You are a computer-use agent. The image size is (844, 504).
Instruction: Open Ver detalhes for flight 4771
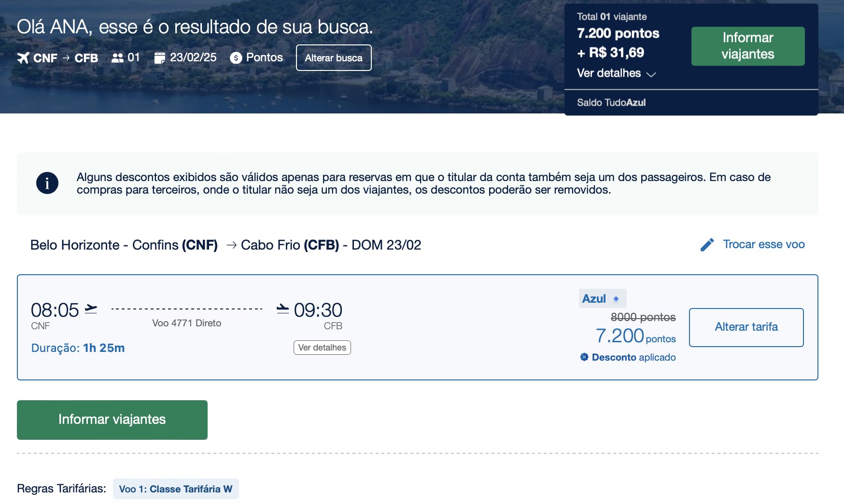coord(322,348)
